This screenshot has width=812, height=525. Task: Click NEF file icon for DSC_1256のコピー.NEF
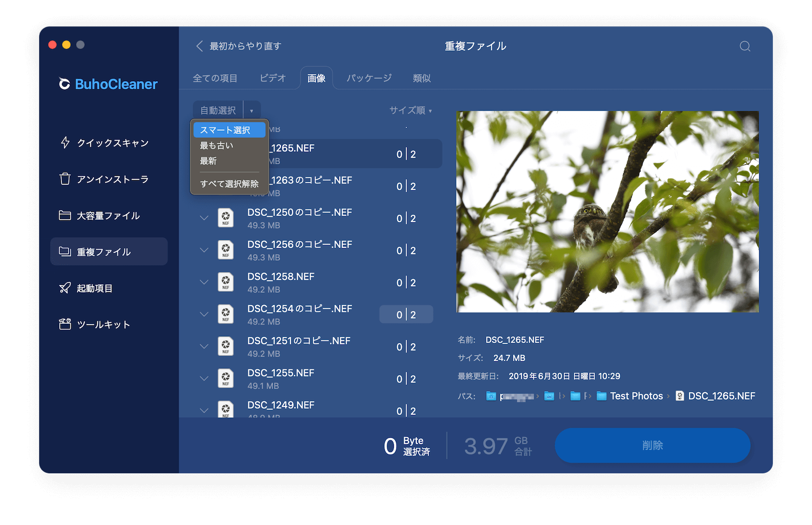click(226, 250)
